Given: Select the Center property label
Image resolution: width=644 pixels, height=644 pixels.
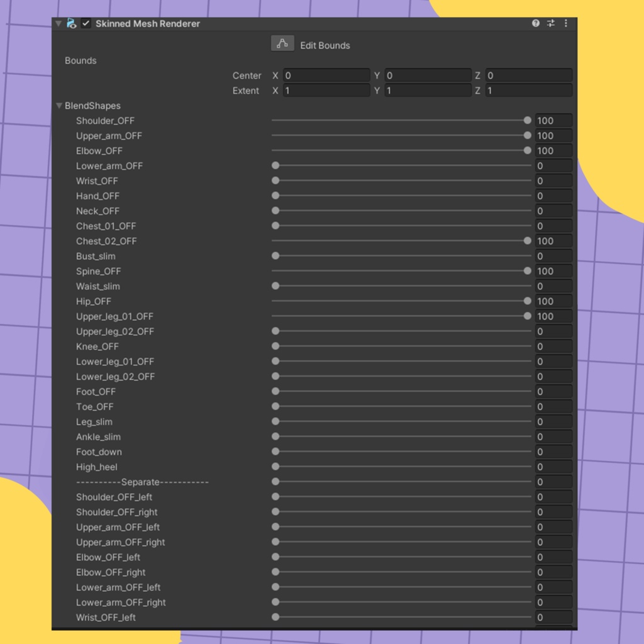Looking at the screenshot, I should 247,75.
